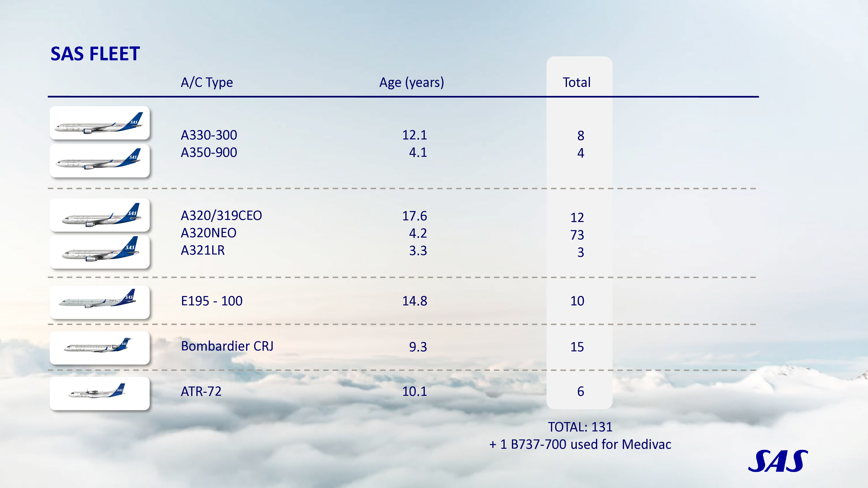Click the ATR-72 age value 10.1
This screenshot has width=868, height=488.
(x=414, y=392)
